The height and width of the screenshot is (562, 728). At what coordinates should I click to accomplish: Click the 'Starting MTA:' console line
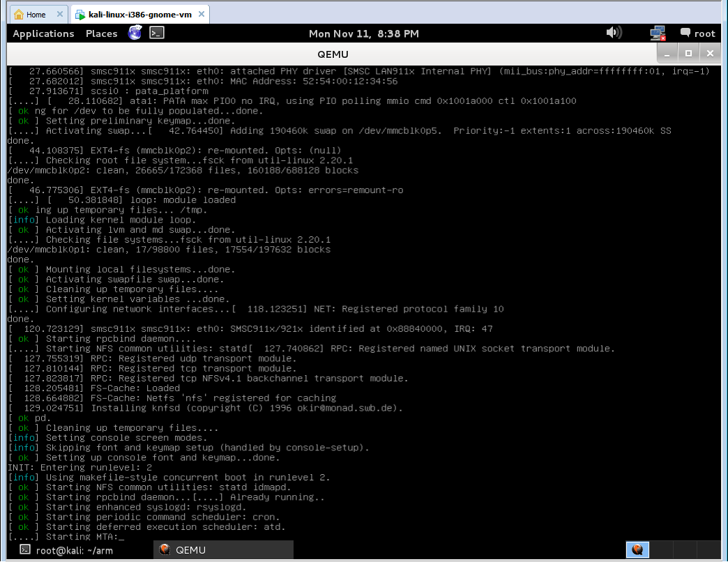point(66,537)
